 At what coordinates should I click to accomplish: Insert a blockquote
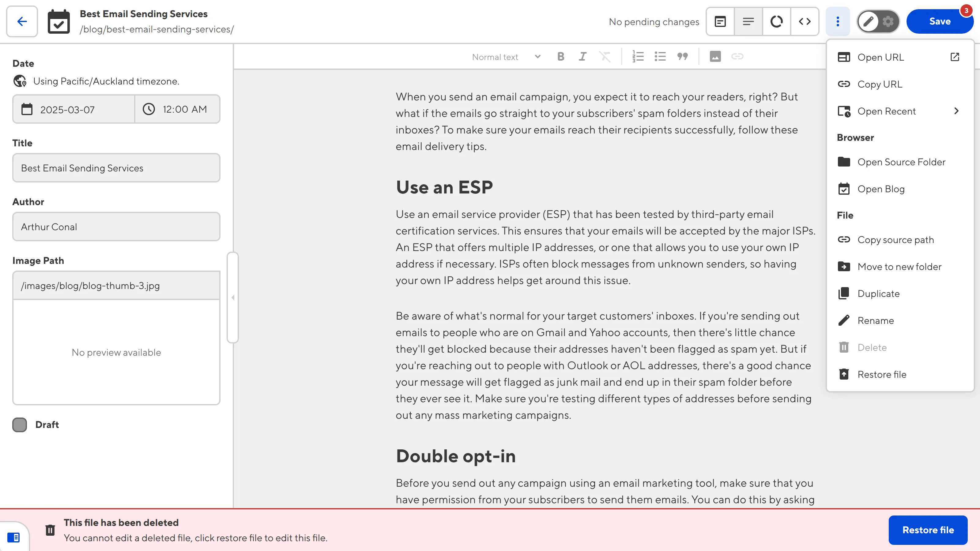tap(682, 56)
